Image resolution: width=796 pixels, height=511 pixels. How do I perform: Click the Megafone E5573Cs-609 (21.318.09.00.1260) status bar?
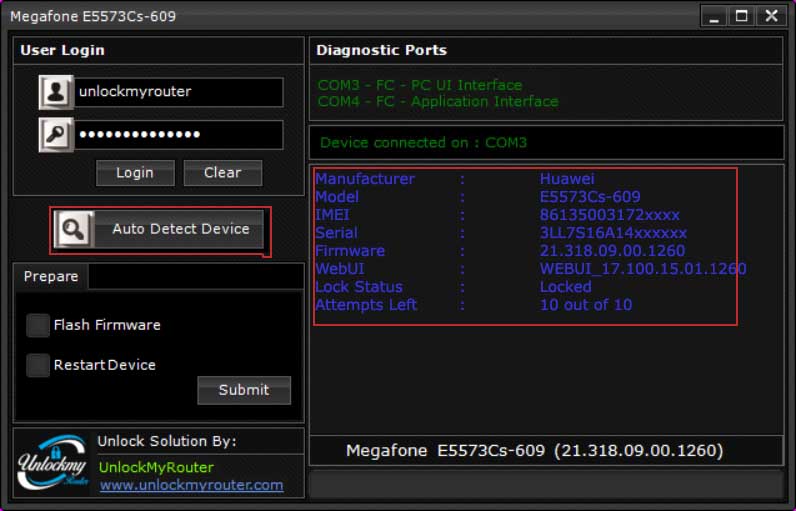coord(546,451)
